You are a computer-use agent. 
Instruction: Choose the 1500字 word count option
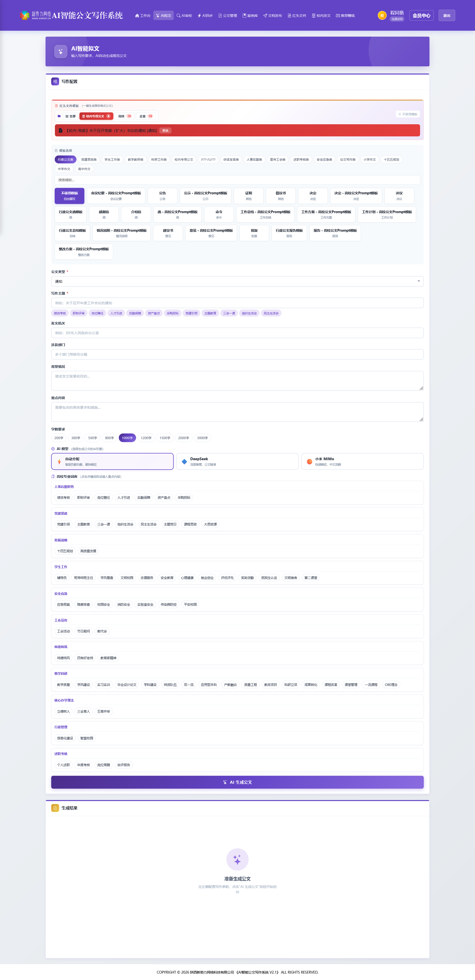pos(165,438)
